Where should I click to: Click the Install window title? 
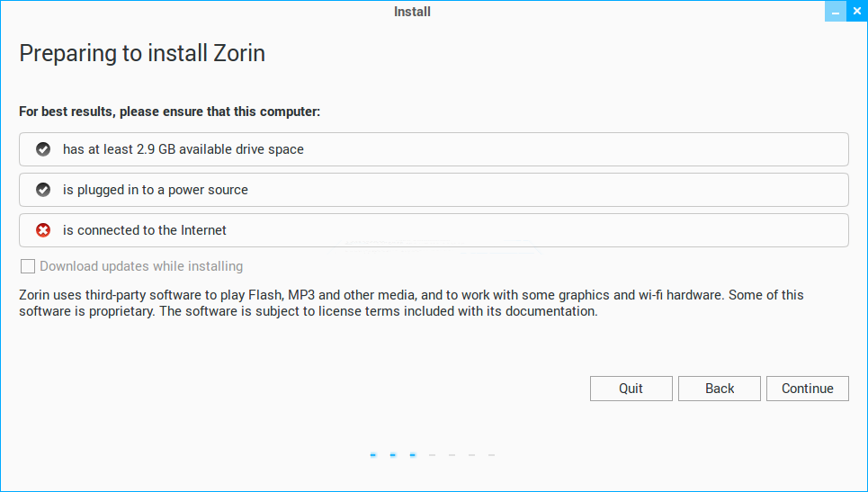pos(412,12)
